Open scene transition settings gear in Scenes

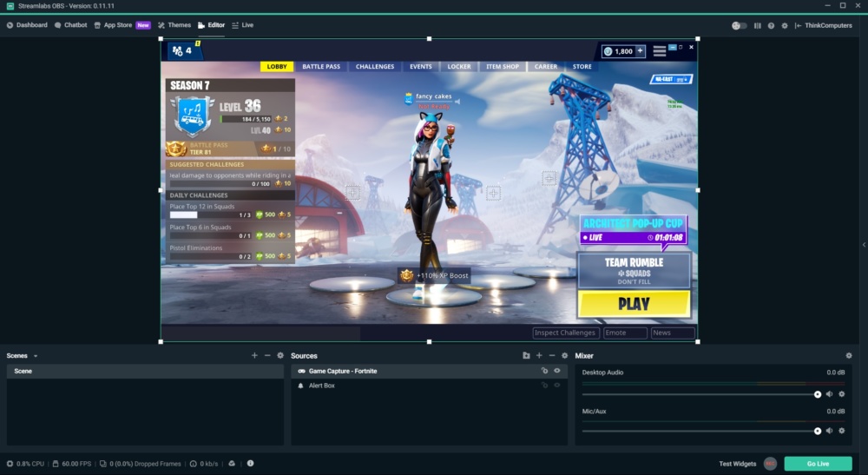click(x=280, y=355)
